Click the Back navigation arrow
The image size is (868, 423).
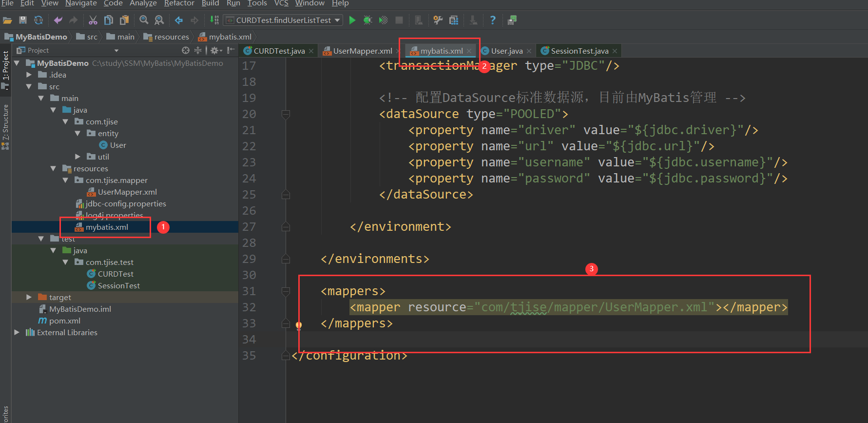click(179, 20)
